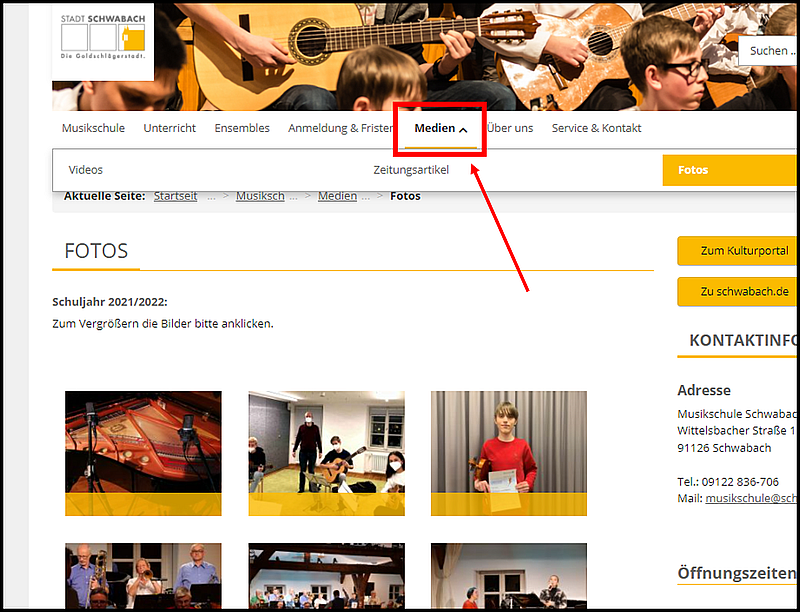This screenshot has height=612, width=800.
Task: Enlarge the grand piano interior photo
Action: point(143,452)
